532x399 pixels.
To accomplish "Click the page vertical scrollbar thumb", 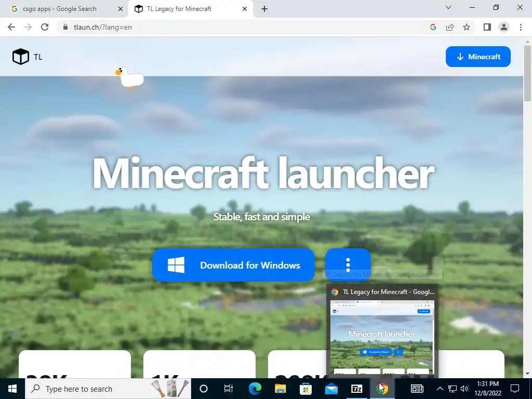I will (528, 73).
